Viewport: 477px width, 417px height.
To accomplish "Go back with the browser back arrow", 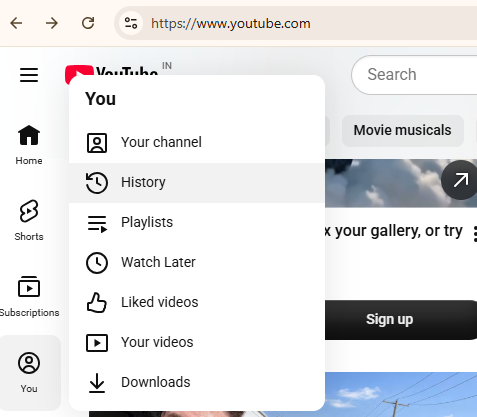I will [x=16, y=23].
